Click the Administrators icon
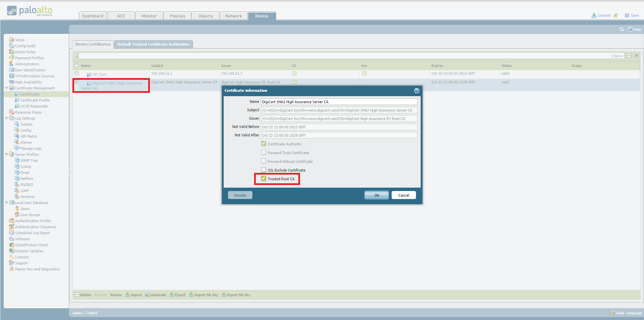This screenshot has height=320, width=644. coord(11,64)
